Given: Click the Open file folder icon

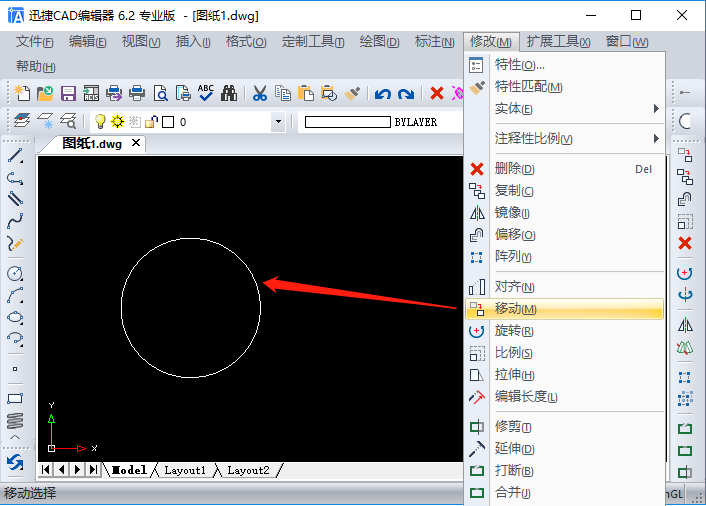Looking at the screenshot, I should point(45,93).
